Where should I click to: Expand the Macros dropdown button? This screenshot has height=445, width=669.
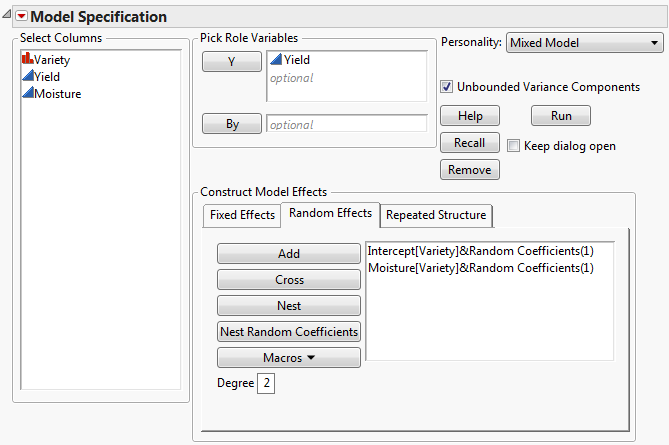tap(288, 357)
